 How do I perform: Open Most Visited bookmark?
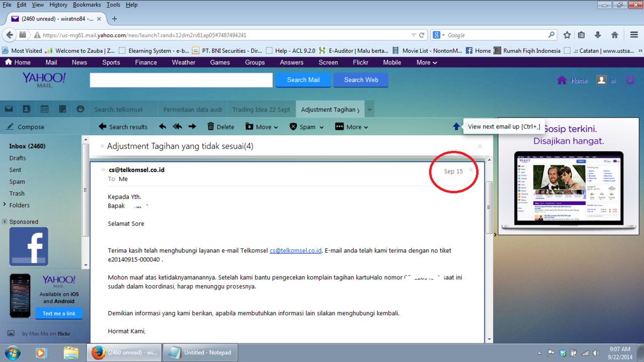click(22, 51)
